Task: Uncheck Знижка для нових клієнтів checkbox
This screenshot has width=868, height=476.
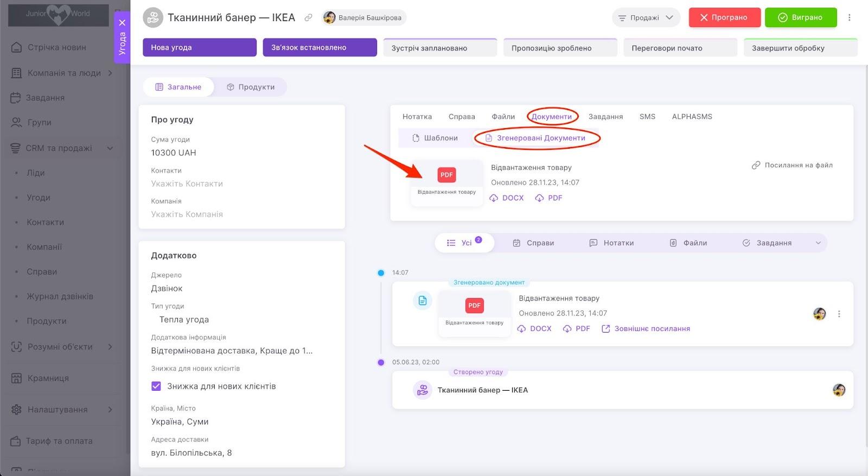Action: [x=156, y=386]
